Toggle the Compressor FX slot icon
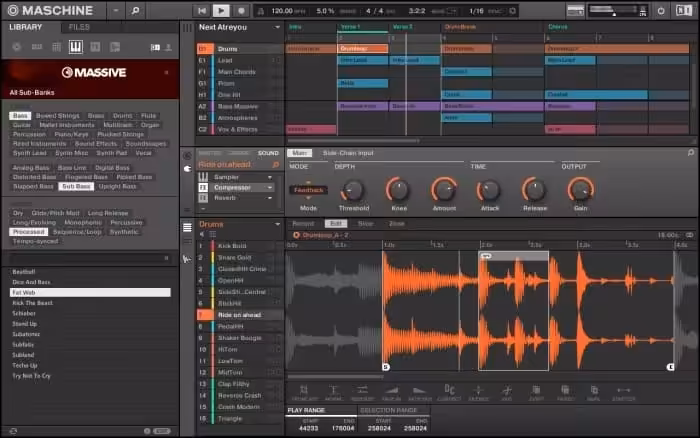700x438 pixels. pyautogui.click(x=203, y=188)
